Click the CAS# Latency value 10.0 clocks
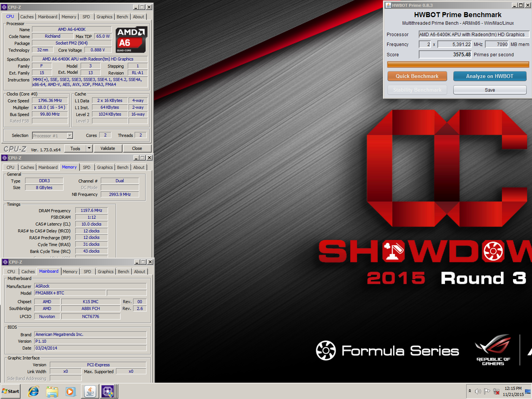The width and height of the screenshot is (532, 399). [91, 224]
